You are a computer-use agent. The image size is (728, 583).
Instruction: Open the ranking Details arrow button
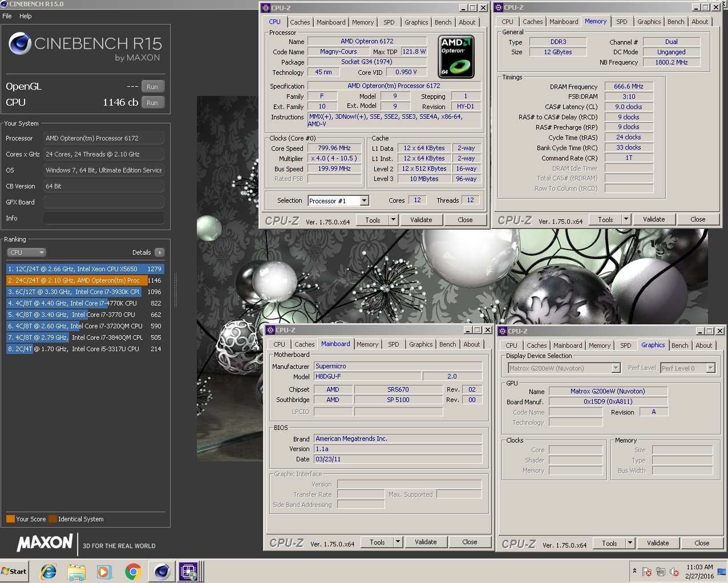click(159, 252)
